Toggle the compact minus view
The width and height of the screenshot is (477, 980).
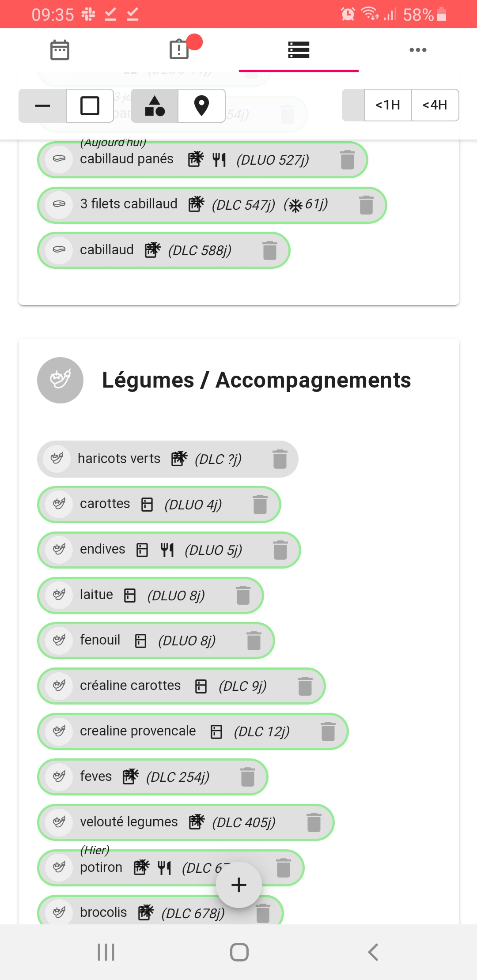click(42, 106)
